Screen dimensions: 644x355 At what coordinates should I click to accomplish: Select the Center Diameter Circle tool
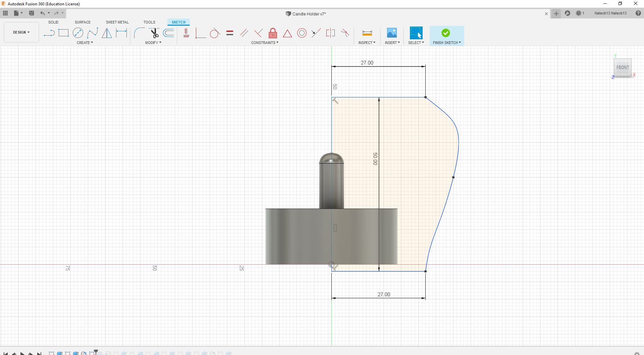point(78,33)
